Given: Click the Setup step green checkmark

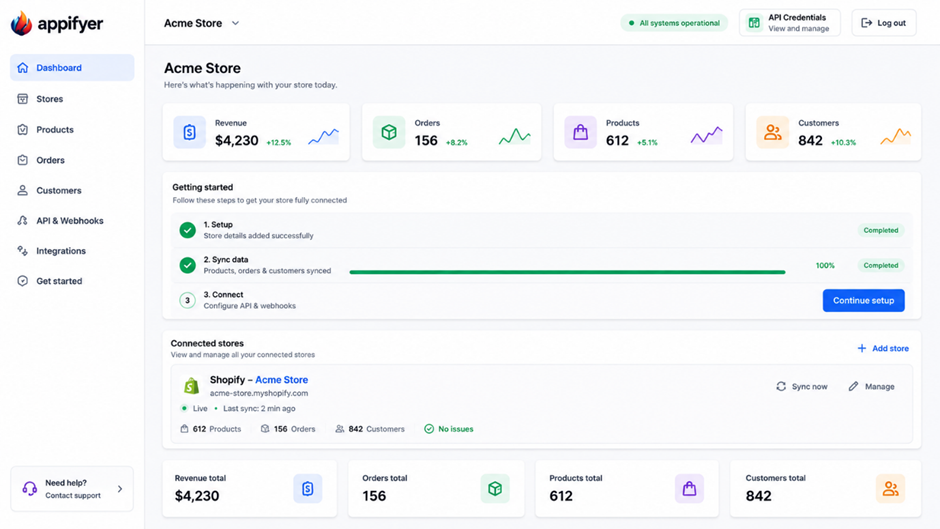Looking at the screenshot, I should pyautogui.click(x=188, y=230).
